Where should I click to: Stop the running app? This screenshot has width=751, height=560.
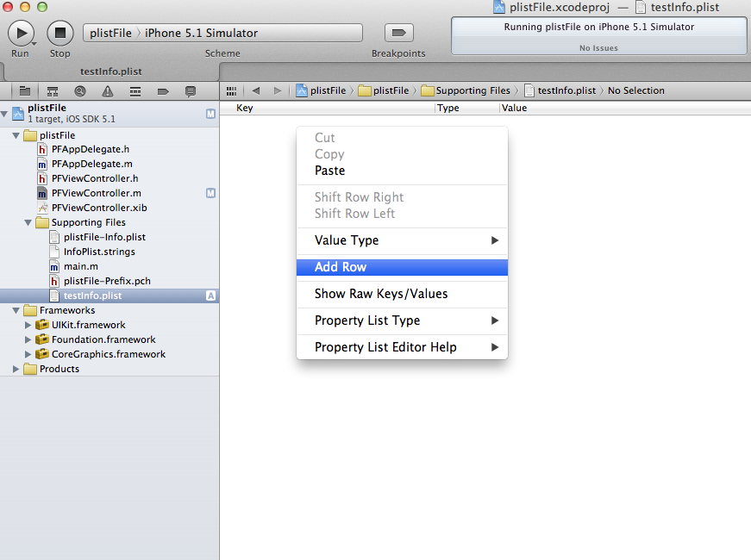pos(59,33)
